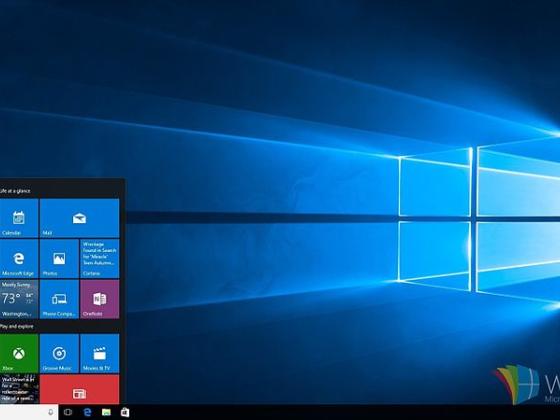Open the Calendar tile
560x420 pixels.
(x=19, y=218)
